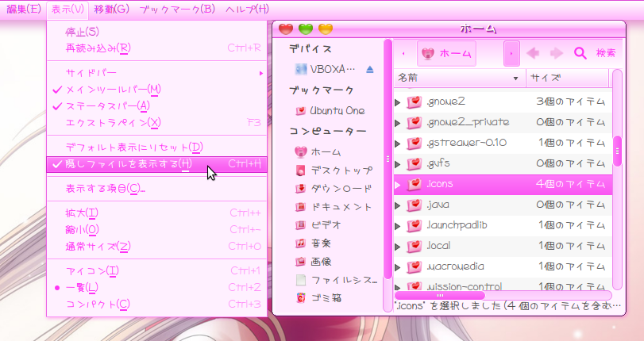Click the .icons folder icon
This screenshot has width=644, height=341.
click(415, 184)
